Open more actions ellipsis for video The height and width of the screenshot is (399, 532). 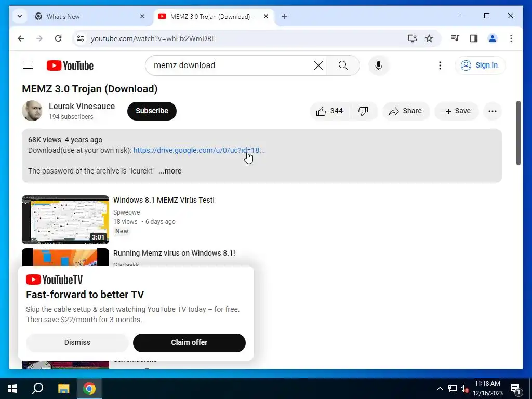(493, 111)
